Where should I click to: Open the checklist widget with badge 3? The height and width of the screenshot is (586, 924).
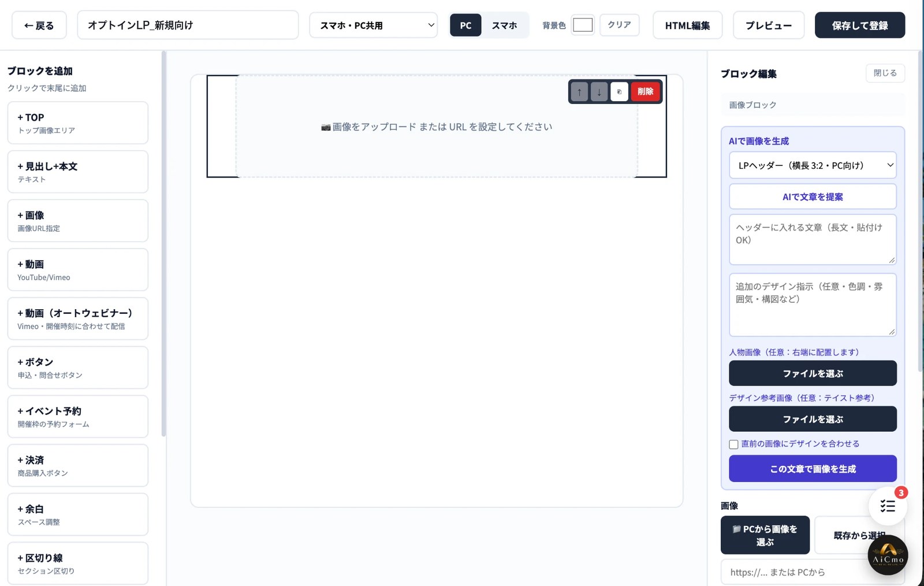pyautogui.click(x=888, y=506)
